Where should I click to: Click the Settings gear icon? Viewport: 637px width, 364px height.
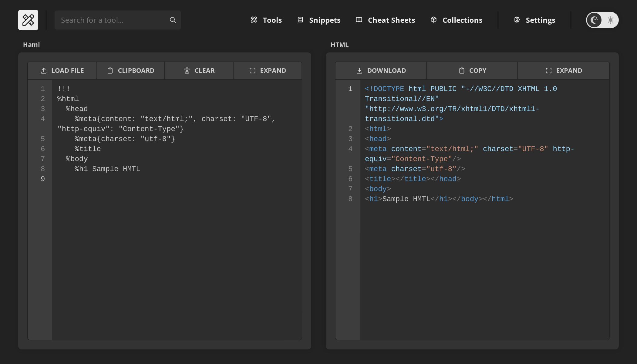tap(517, 20)
